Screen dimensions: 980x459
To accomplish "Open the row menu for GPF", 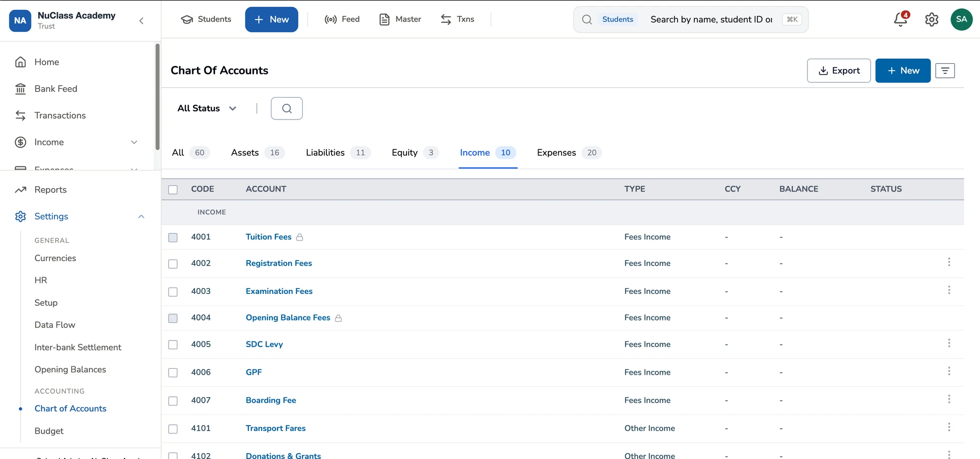I will pyautogui.click(x=949, y=371).
